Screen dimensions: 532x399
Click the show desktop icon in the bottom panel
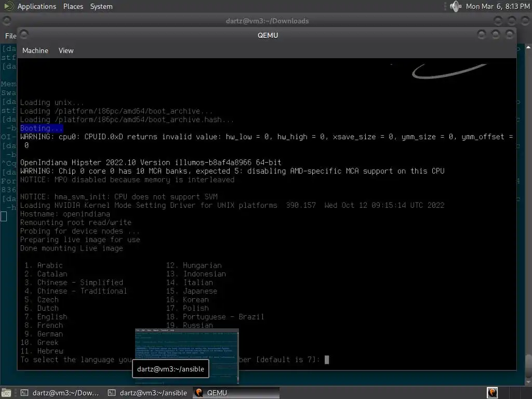(x=6, y=393)
